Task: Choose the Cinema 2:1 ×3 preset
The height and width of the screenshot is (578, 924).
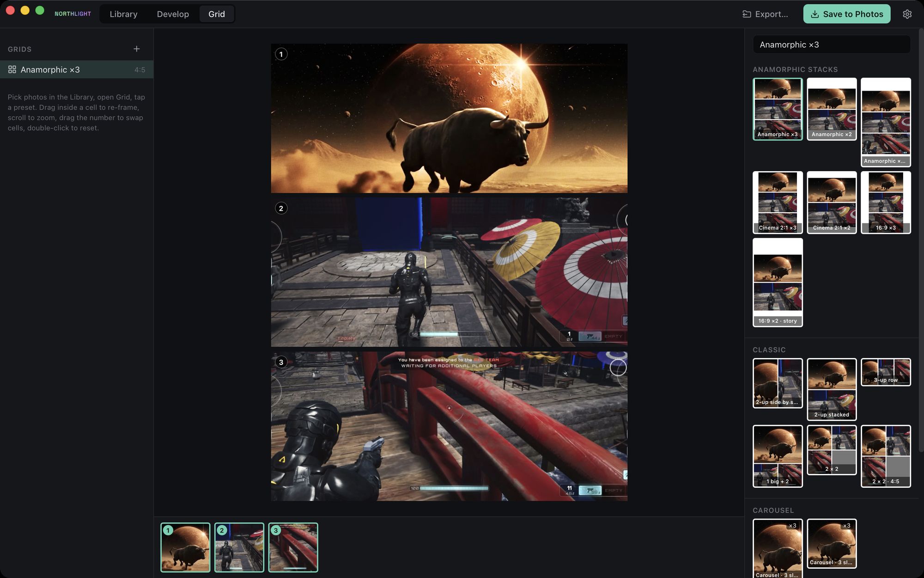Action: point(778,203)
